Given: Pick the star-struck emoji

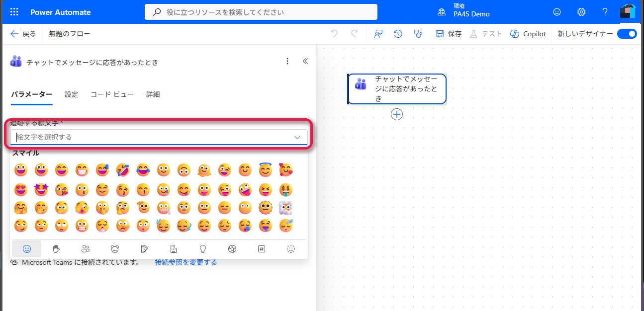Looking at the screenshot, I should [41, 189].
